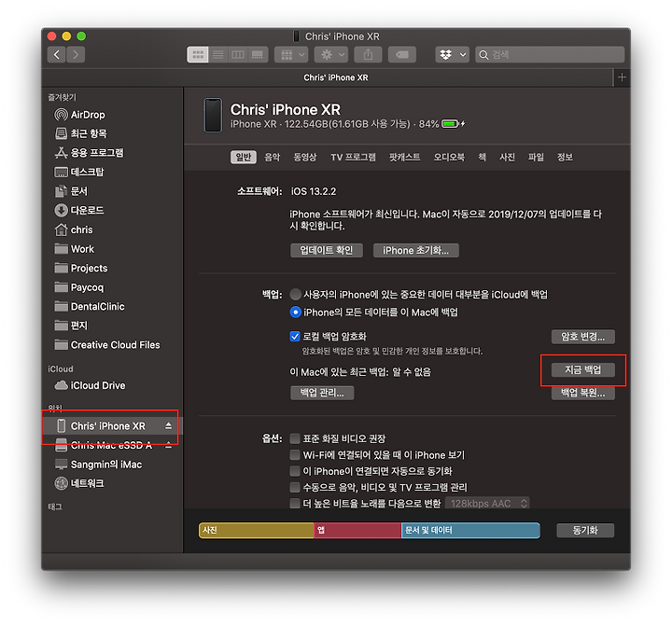Viewport: 672px width, 625px height.
Task: Open 최근 항목 in the sidebar
Action: click(x=81, y=133)
